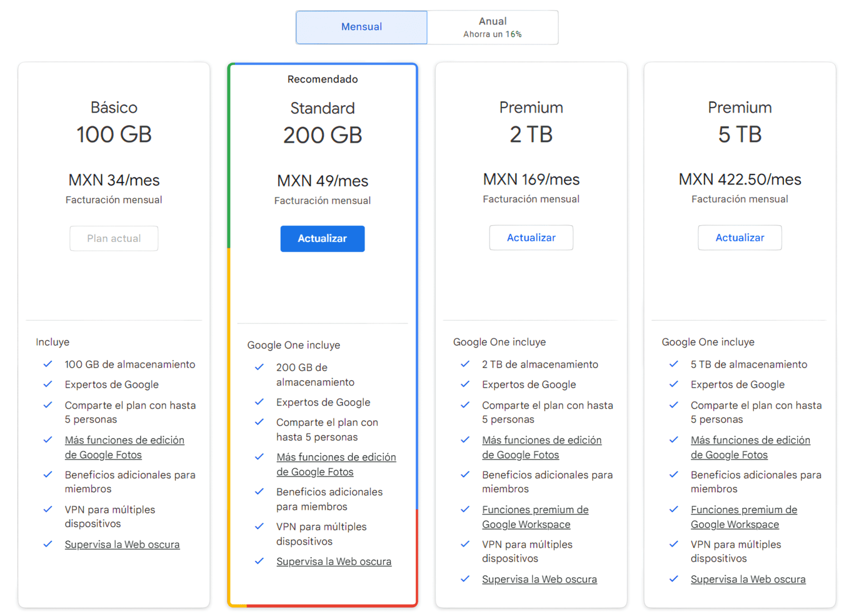
Task: Click the MXN 49/mes price text
Action: 323,181
